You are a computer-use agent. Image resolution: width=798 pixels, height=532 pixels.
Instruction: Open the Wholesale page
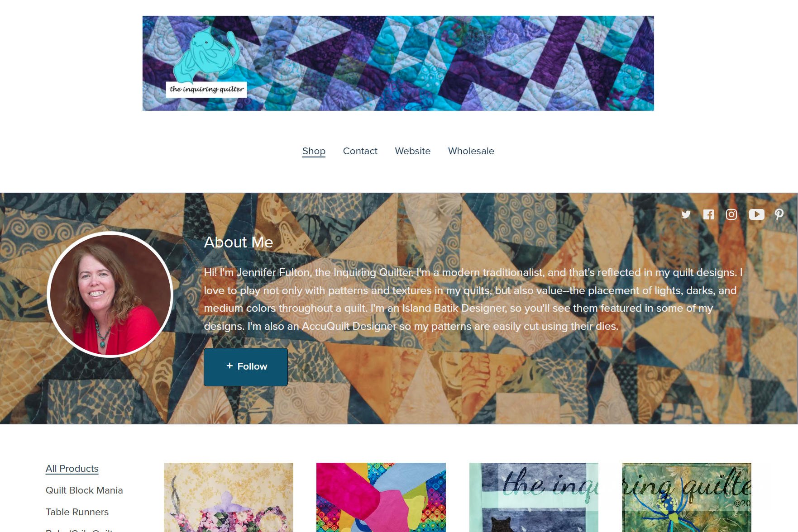pos(471,151)
